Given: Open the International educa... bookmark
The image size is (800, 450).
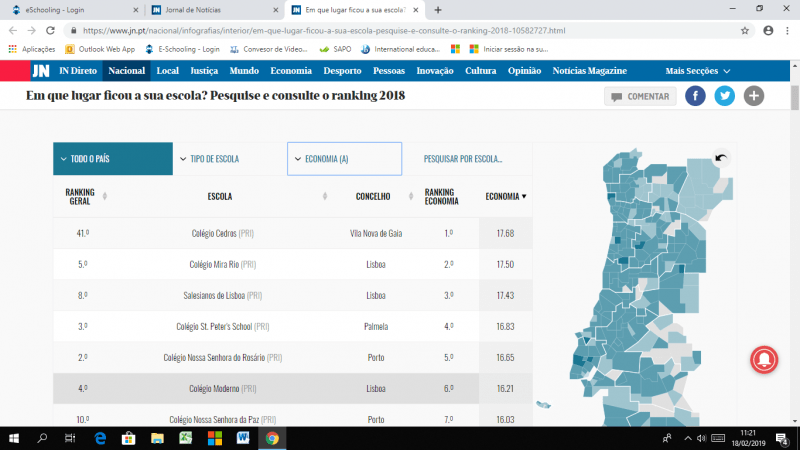Looking at the screenshot, I should pos(401,49).
